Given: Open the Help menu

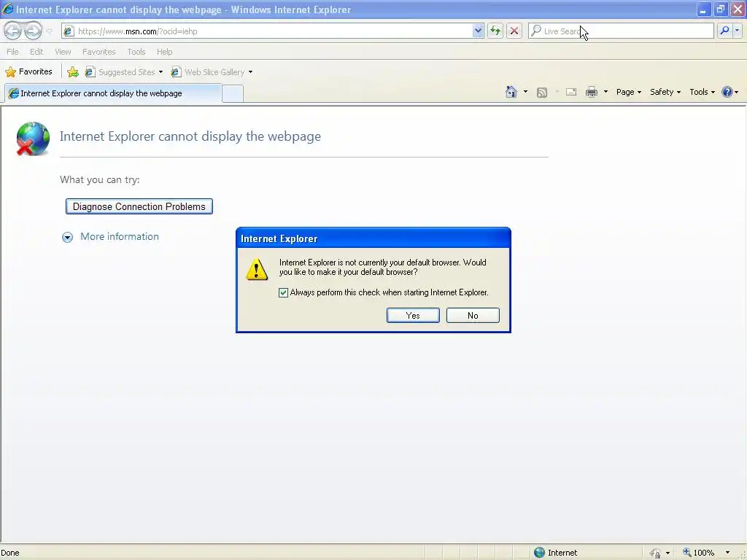Looking at the screenshot, I should (x=164, y=52).
